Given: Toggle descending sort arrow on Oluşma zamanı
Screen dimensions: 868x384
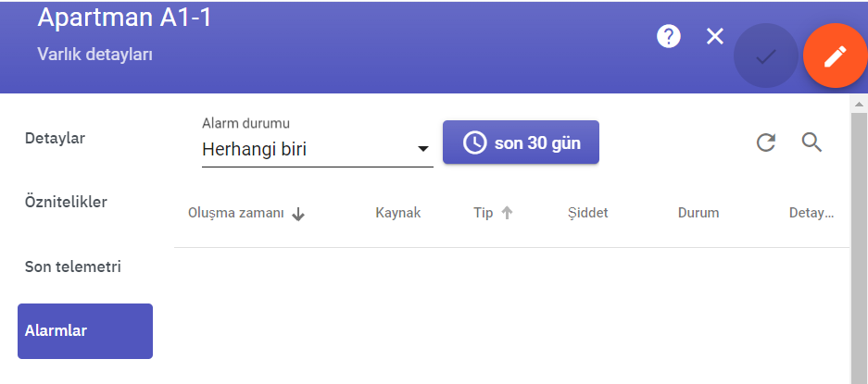Looking at the screenshot, I should coord(298,214).
